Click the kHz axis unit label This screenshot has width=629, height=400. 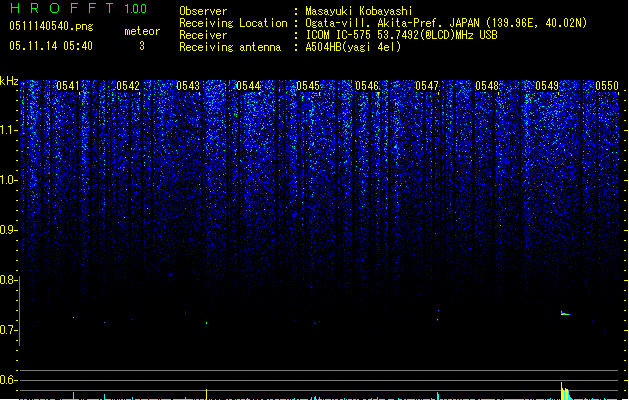tap(9, 81)
